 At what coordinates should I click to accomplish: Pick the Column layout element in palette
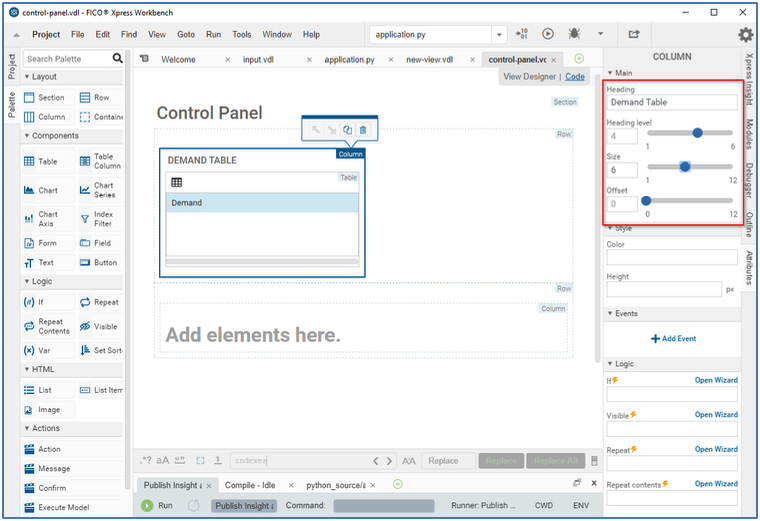48,117
